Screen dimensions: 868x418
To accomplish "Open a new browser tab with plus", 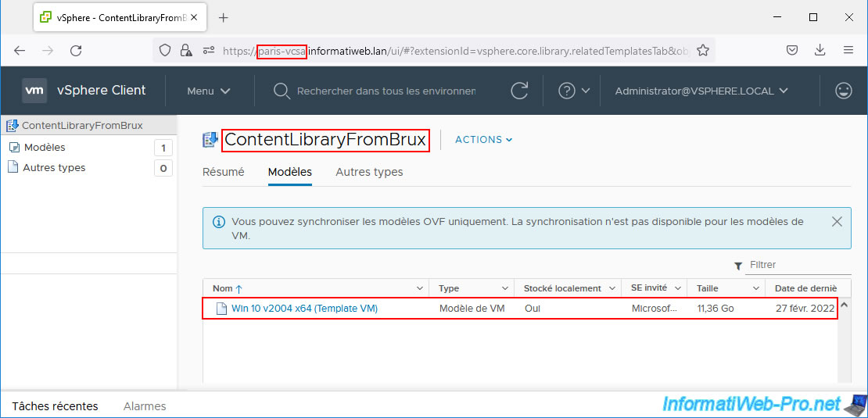I will pos(223,18).
